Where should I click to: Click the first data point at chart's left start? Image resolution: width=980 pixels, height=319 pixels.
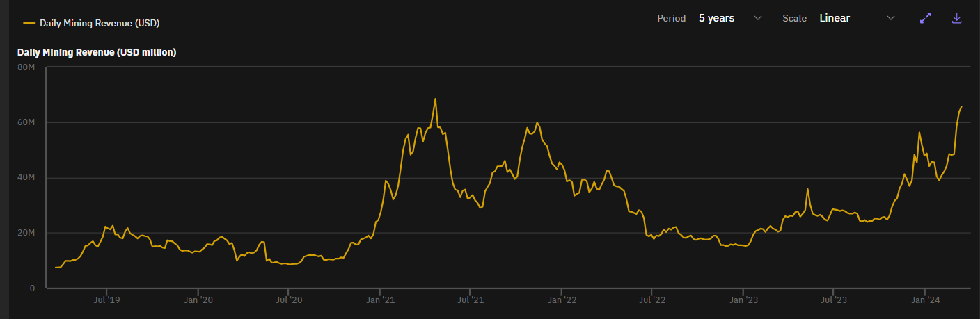(55, 268)
